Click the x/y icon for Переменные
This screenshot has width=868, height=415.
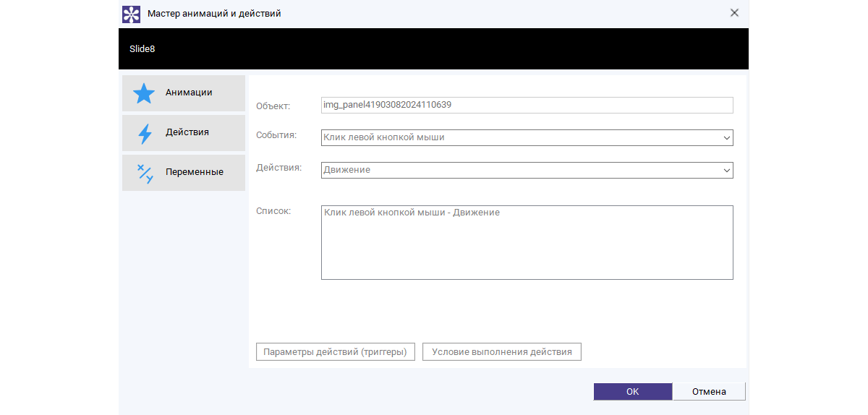pos(145,173)
